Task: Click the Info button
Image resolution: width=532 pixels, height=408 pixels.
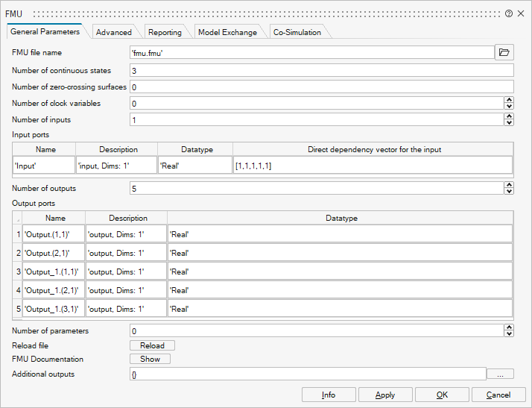Action: [x=329, y=395]
